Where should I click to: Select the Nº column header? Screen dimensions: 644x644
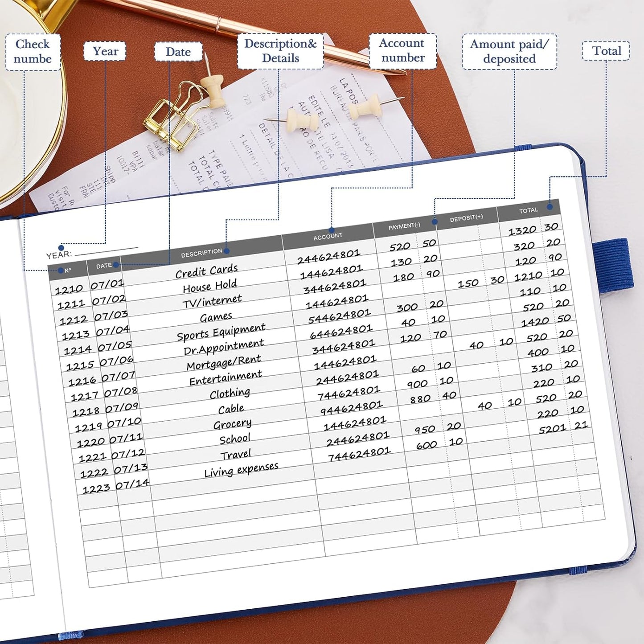(x=67, y=270)
